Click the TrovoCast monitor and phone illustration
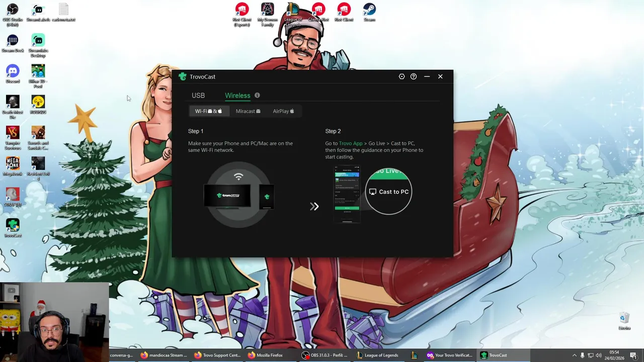This screenshot has height=362, width=644. tap(239, 195)
